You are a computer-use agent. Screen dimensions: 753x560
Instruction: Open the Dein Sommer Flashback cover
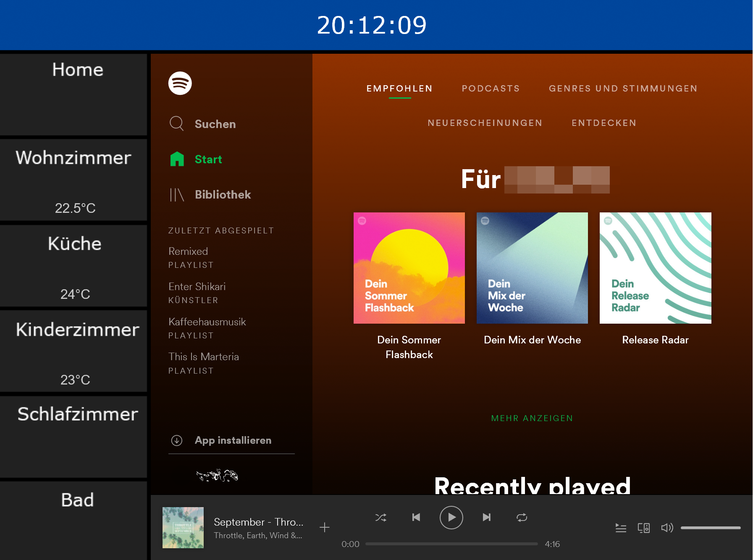pos(409,268)
